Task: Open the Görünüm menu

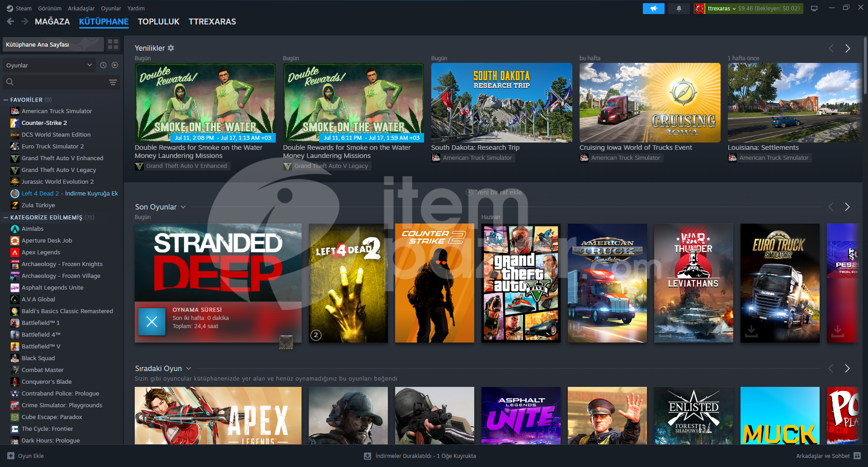Action: [50, 8]
